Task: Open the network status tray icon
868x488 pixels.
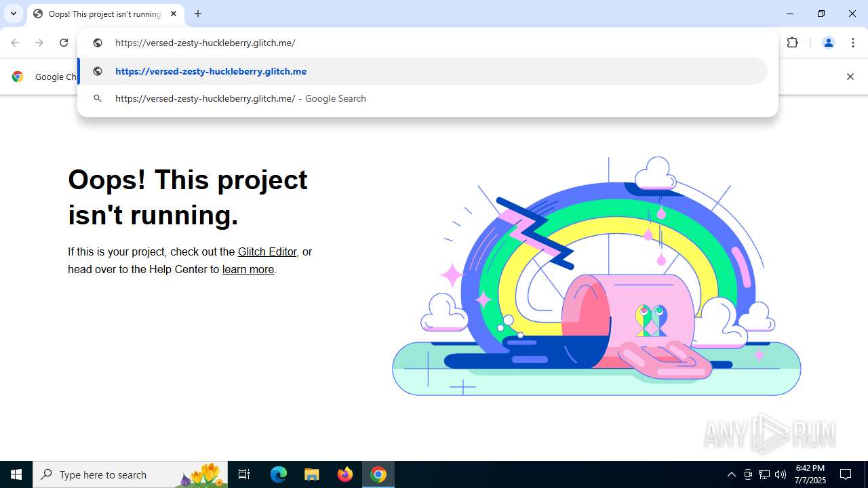Action: [x=764, y=474]
